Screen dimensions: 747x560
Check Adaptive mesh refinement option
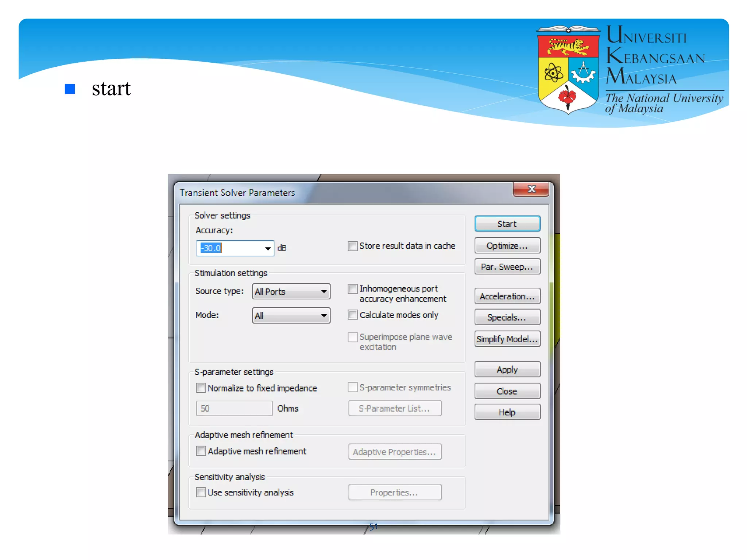pyautogui.click(x=201, y=451)
